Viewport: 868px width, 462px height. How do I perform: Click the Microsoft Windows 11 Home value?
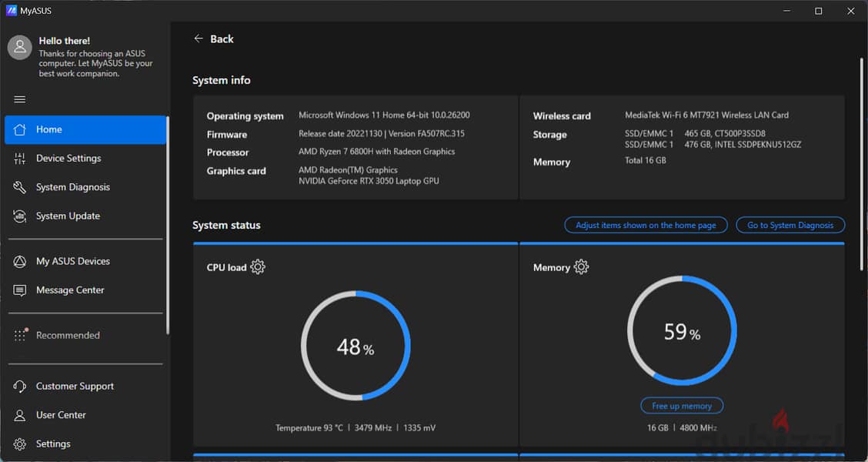coord(384,115)
